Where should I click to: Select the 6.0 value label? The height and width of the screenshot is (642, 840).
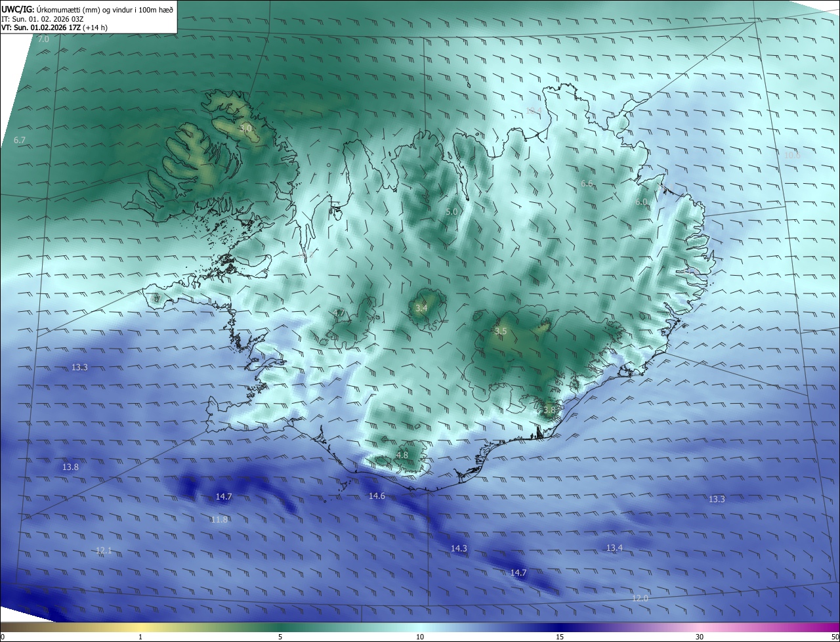641,202
